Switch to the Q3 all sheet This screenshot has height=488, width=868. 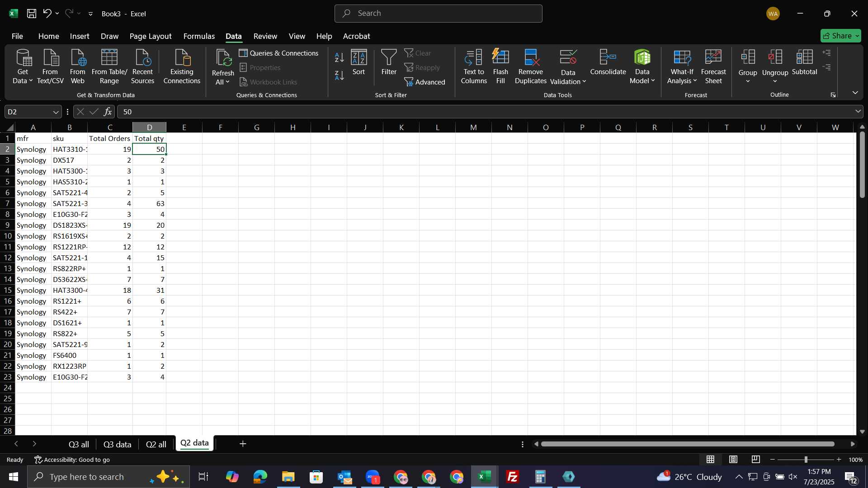tap(79, 444)
